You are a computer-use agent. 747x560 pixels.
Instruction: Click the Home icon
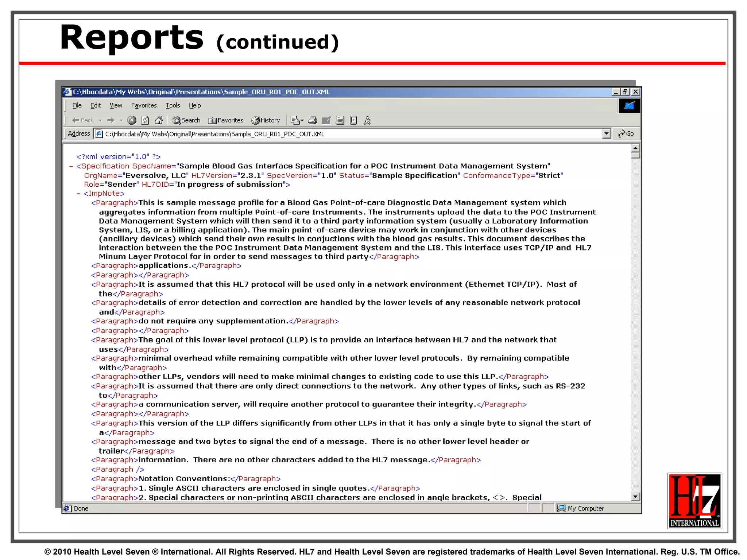coord(159,120)
